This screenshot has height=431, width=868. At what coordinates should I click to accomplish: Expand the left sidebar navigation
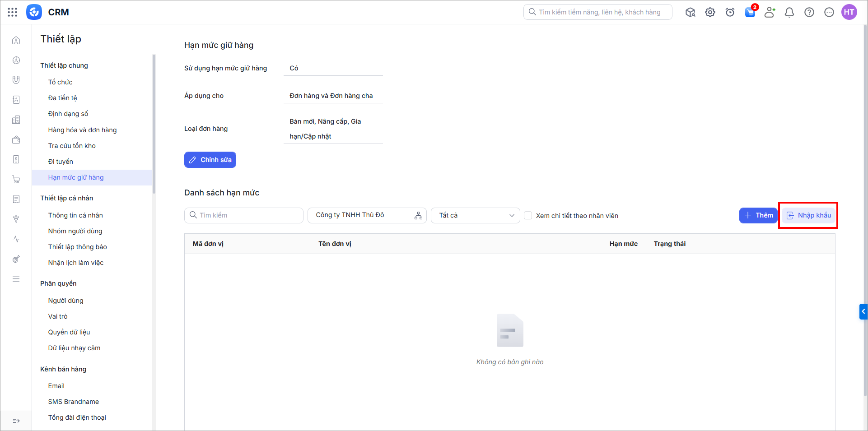click(16, 421)
